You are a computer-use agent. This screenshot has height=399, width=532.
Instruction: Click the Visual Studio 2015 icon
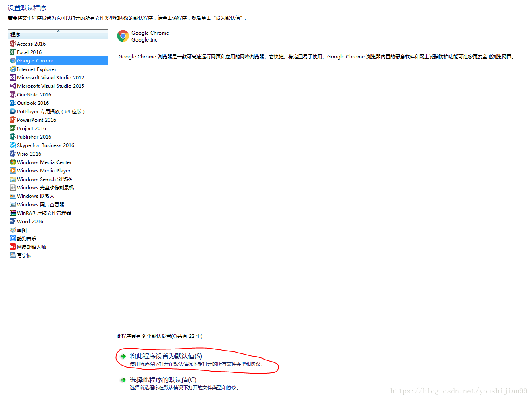point(13,86)
